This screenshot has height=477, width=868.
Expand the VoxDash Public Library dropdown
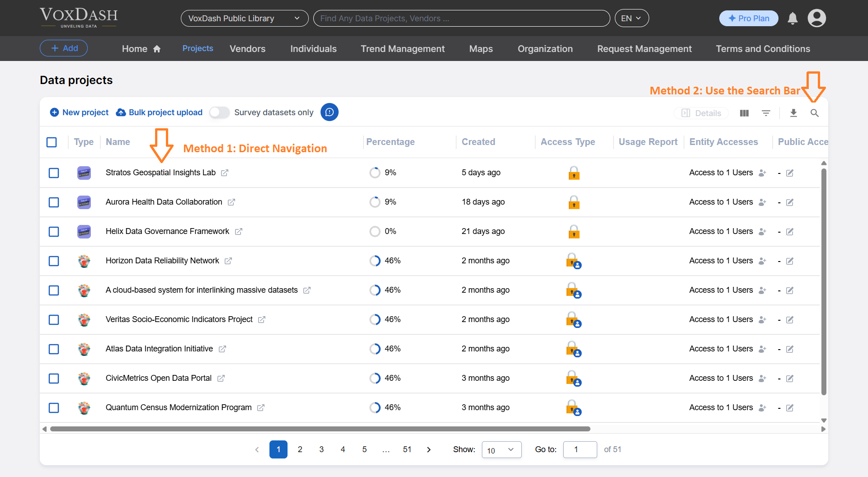(244, 19)
